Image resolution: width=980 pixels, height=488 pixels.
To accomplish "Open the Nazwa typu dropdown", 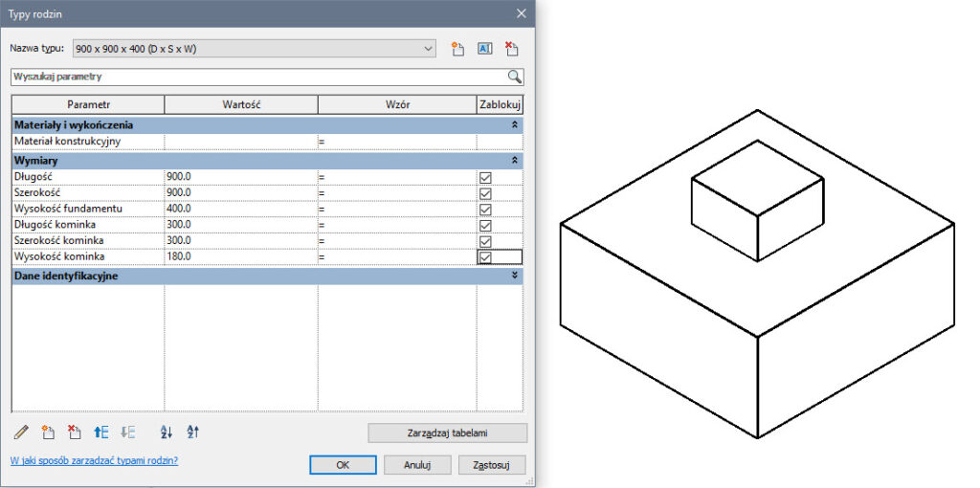I will [429, 48].
